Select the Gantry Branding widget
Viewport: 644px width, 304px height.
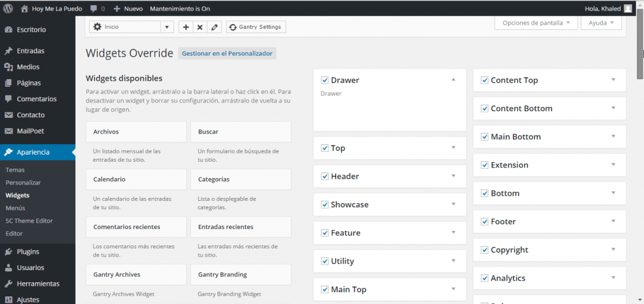point(241,275)
